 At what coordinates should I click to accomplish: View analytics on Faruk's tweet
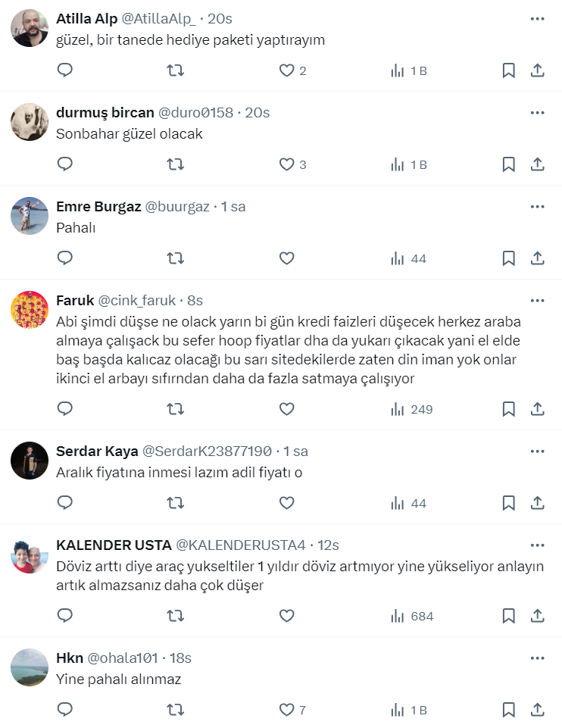(411, 409)
